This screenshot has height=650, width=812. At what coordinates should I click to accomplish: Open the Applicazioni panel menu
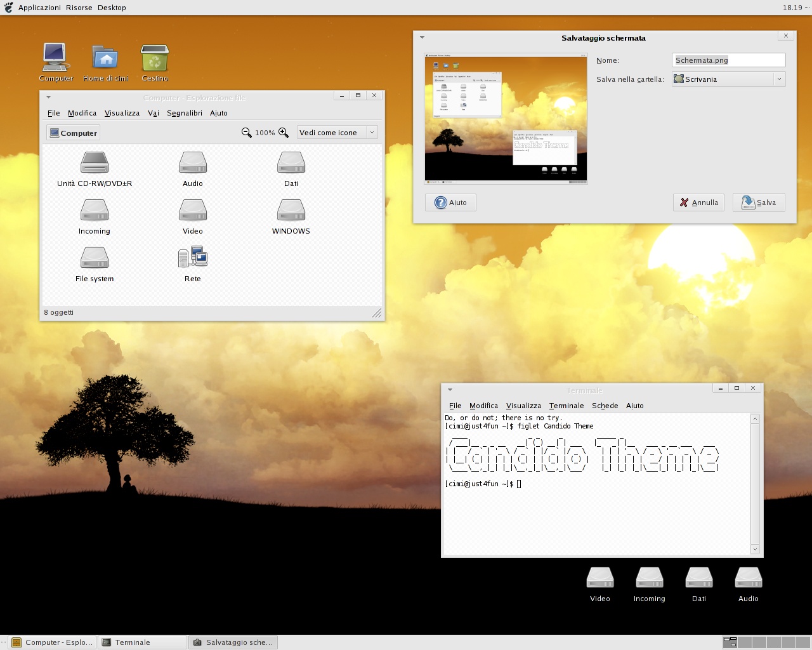[x=39, y=8]
